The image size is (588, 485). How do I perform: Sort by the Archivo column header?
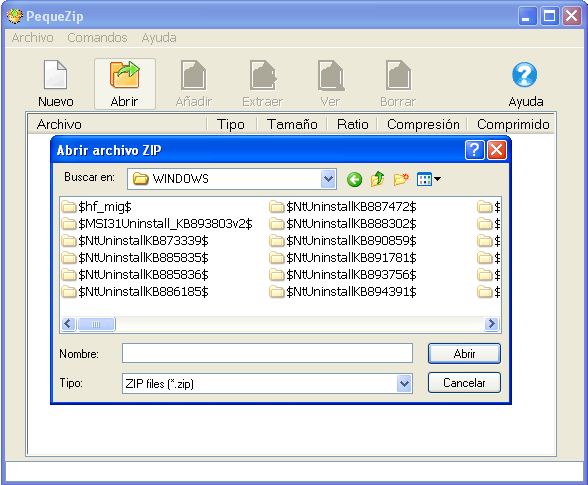tap(117, 124)
